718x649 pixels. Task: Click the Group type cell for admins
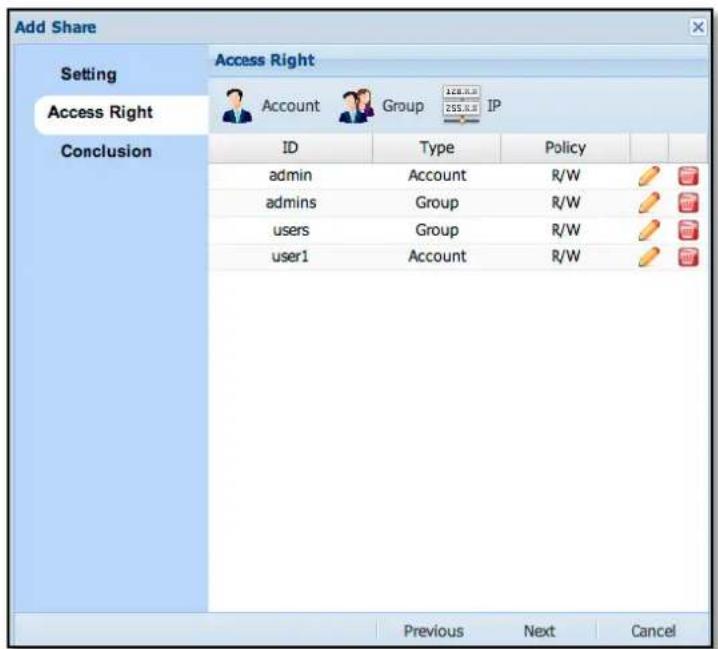coord(437,202)
